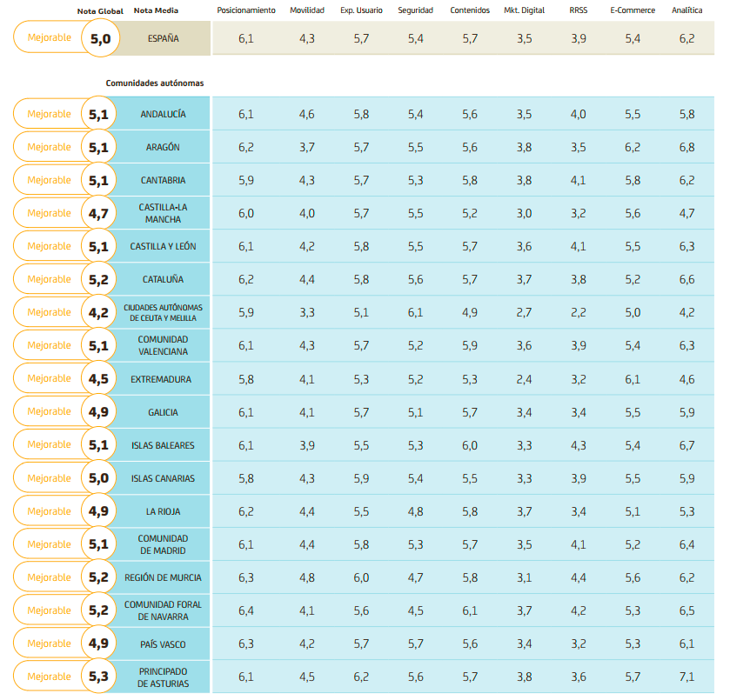The image size is (730, 700).
Task: Click the Mejorable badge for ANDALUCÍA
Action: [x=52, y=113]
